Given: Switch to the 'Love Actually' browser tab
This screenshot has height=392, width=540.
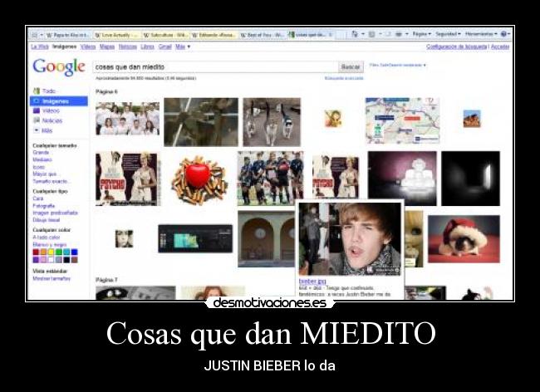Looking at the screenshot, I should tap(116, 35).
